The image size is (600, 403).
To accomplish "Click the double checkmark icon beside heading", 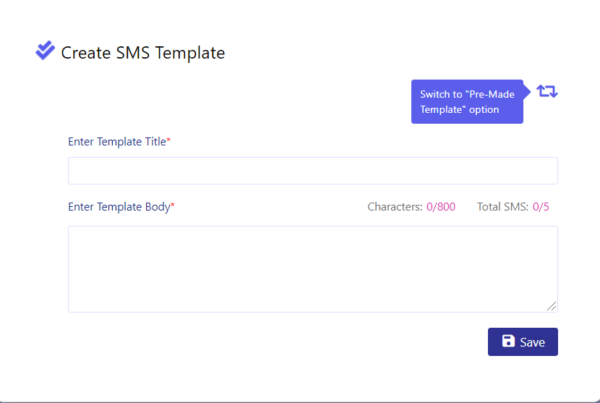I will (x=45, y=50).
